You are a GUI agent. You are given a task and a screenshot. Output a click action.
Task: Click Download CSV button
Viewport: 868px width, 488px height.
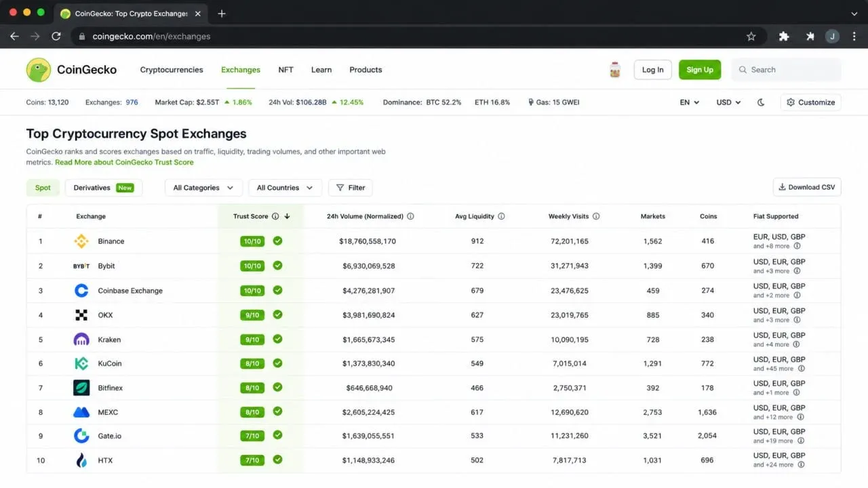point(807,187)
